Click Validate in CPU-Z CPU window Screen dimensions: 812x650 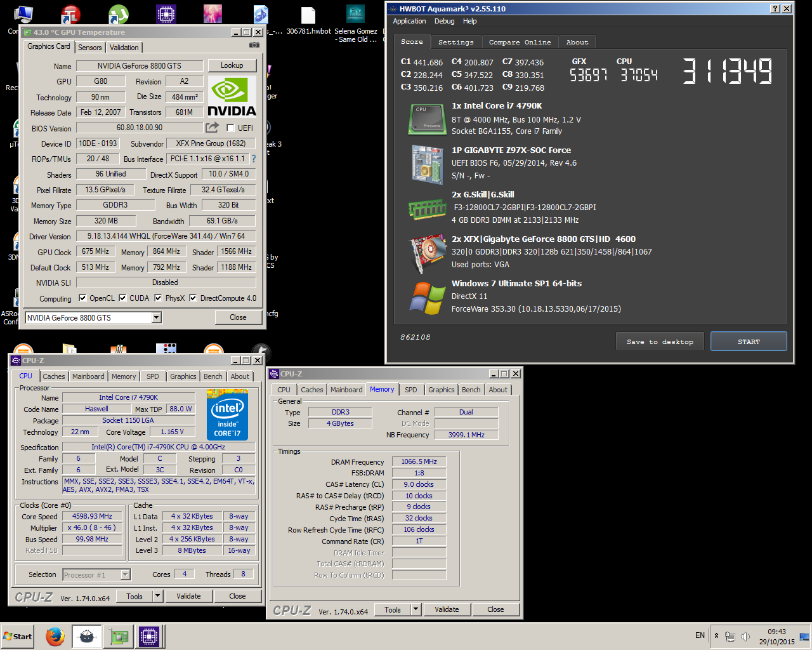[188, 596]
